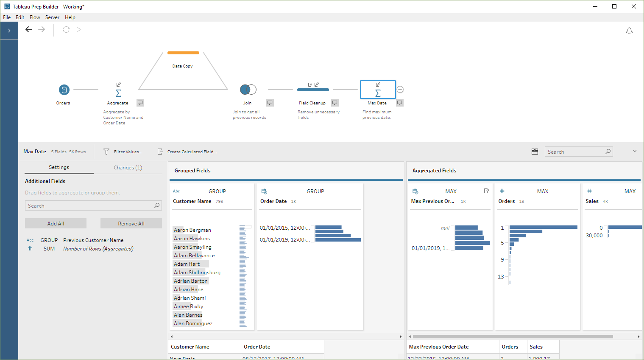The width and height of the screenshot is (644, 360).
Task: Open the Sales MAX aggregation dropdown
Action: point(630,191)
